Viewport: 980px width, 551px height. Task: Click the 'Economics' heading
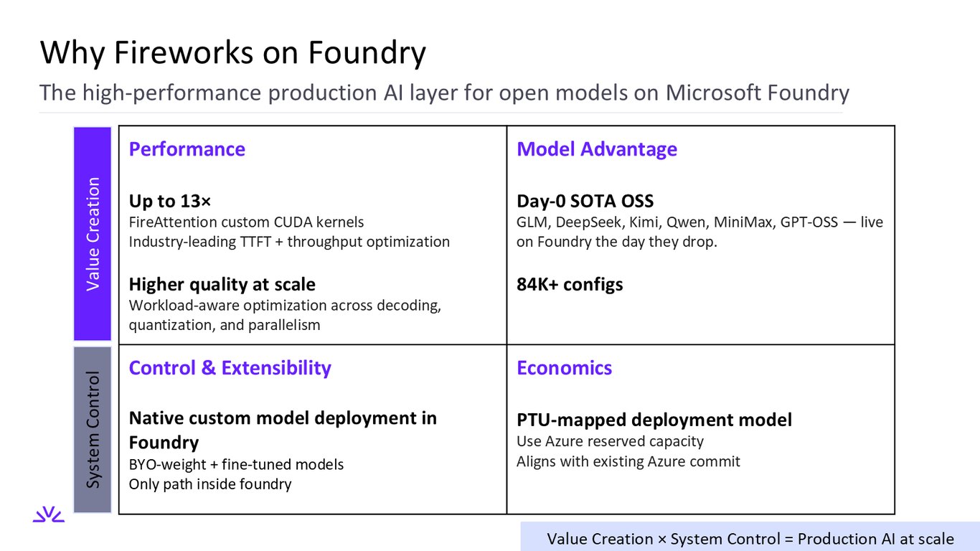coord(565,368)
